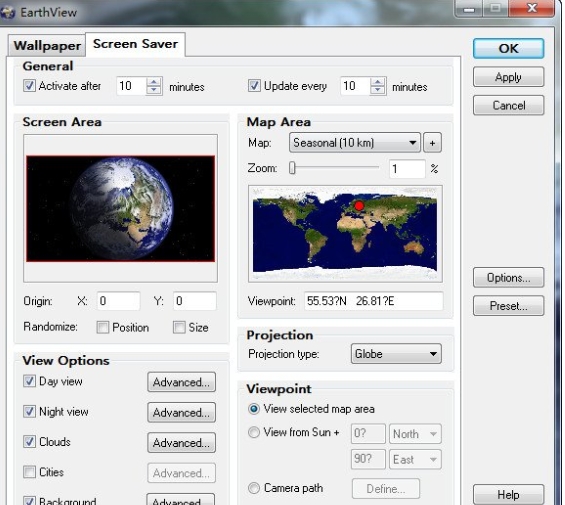Open the Projection type Globe dropdown
Viewport: 565px width, 505px height.
[396, 354]
